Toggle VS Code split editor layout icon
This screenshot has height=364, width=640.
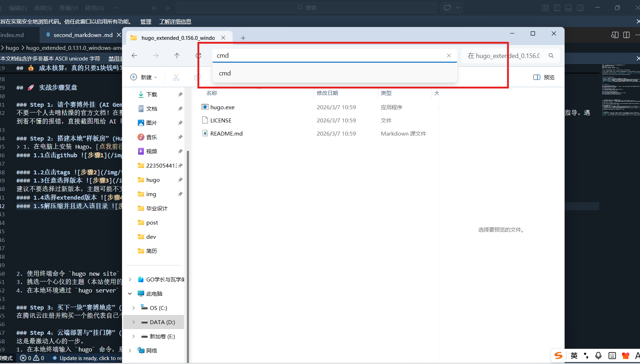click(626, 35)
